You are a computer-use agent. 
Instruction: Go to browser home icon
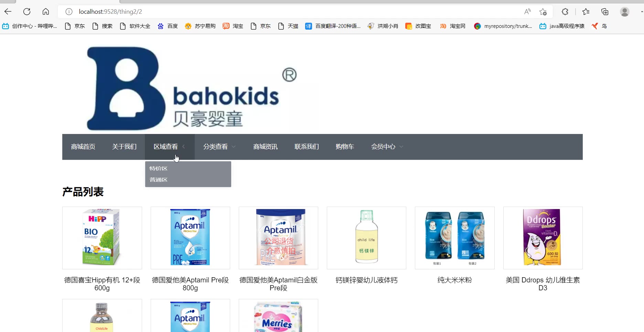click(46, 12)
